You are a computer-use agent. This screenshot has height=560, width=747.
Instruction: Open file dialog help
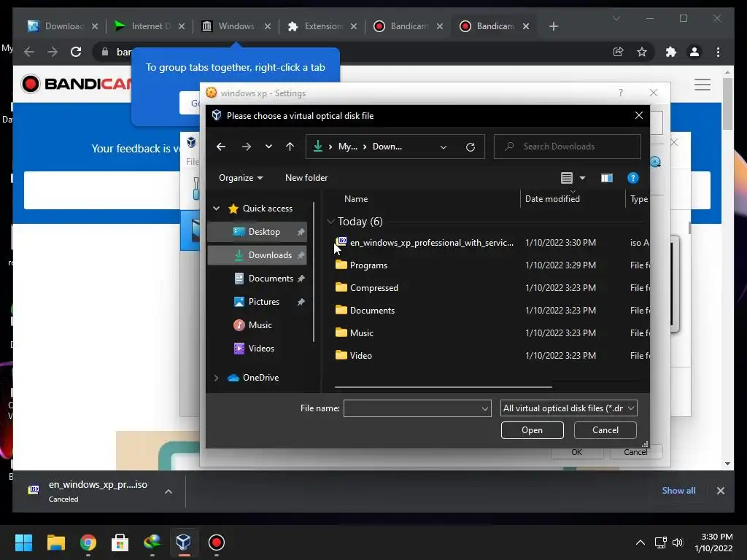[x=632, y=178]
